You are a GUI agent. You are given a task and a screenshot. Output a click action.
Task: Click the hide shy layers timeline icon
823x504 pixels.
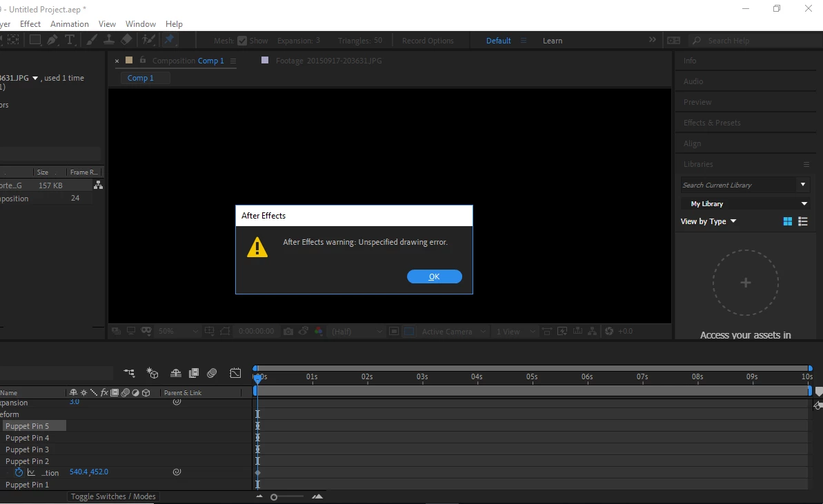click(x=176, y=373)
